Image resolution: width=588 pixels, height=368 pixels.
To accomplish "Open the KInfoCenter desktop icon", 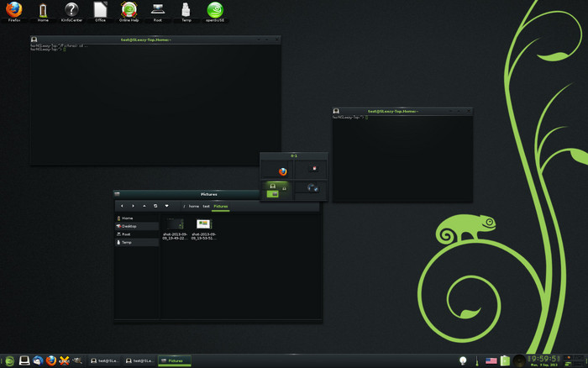I will pyautogui.click(x=71, y=10).
